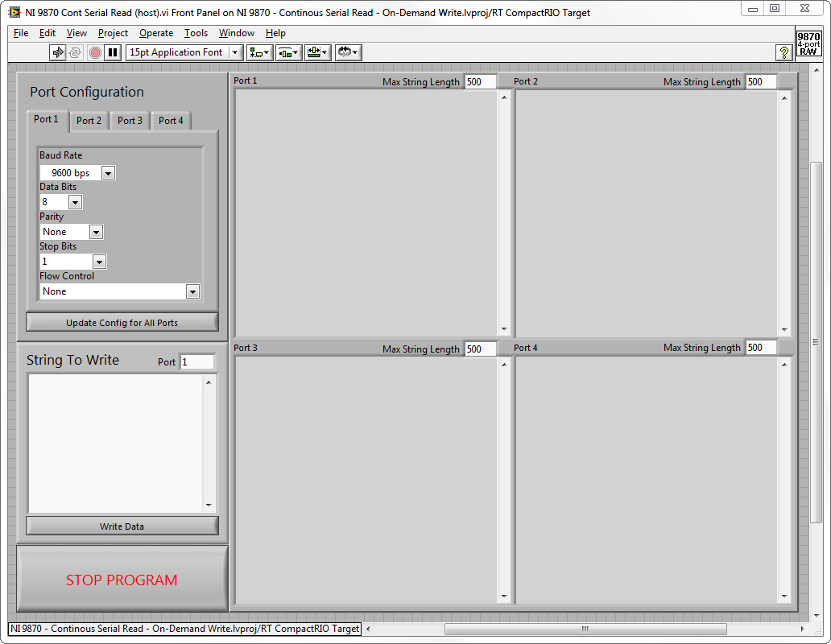This screenshot has height=644, width=831.
Task: Click the Run arrow toolbar icon
Action: 57,52
